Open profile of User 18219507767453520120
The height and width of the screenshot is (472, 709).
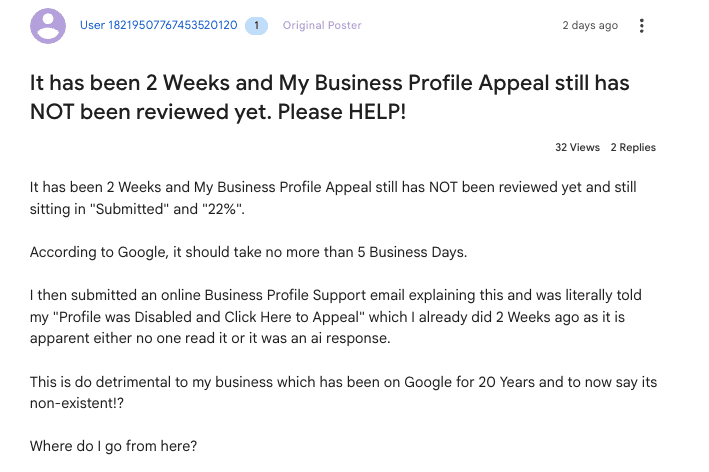pyautogui.click(x=158, y=25)
